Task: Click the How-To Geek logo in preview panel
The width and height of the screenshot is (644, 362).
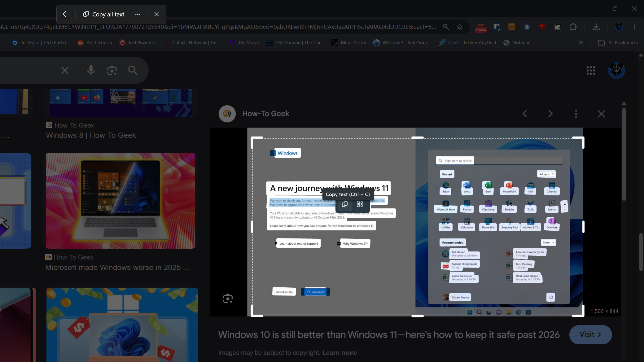Action: pyautogui.click(x=227, y=114)
